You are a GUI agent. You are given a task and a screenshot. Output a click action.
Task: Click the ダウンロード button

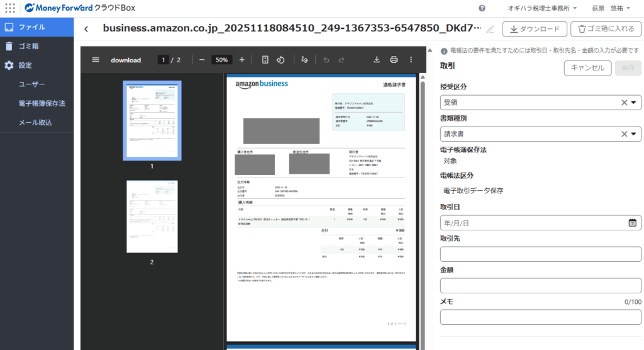click(x=535, y=29)
